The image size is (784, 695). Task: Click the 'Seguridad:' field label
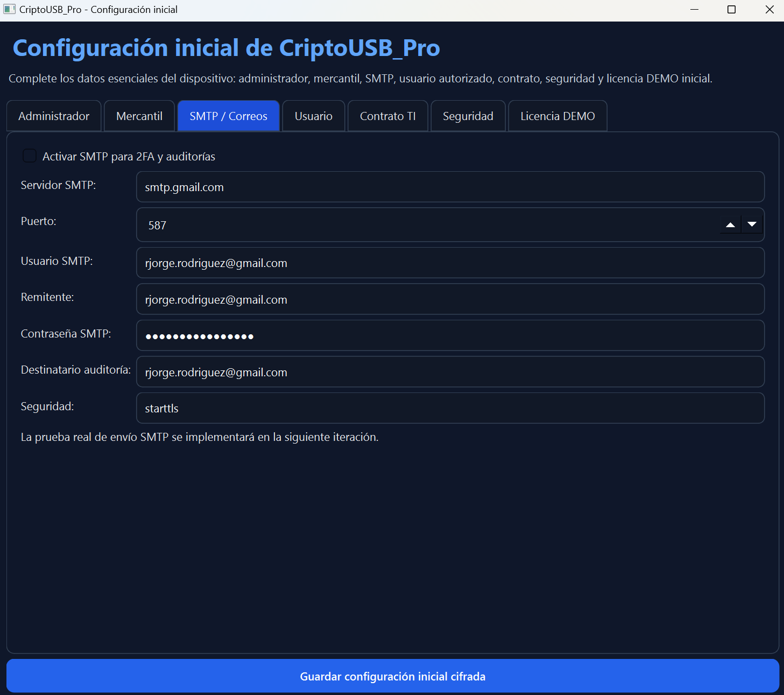[47, 406]
